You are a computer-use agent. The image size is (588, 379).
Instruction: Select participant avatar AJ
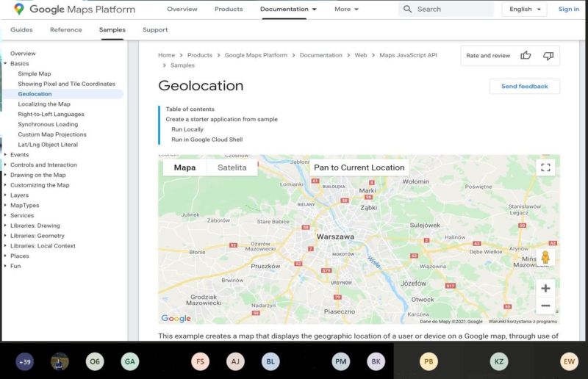pyautogui.click(x=235, y=361)
